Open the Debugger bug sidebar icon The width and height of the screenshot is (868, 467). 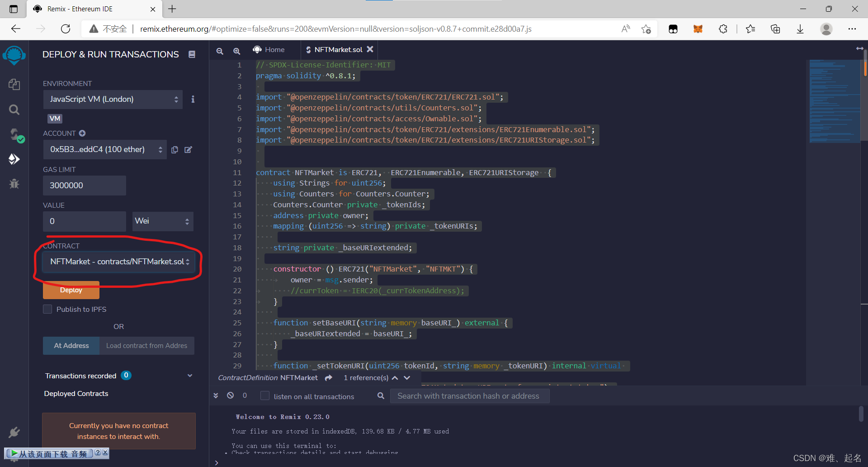coord(14,184)
